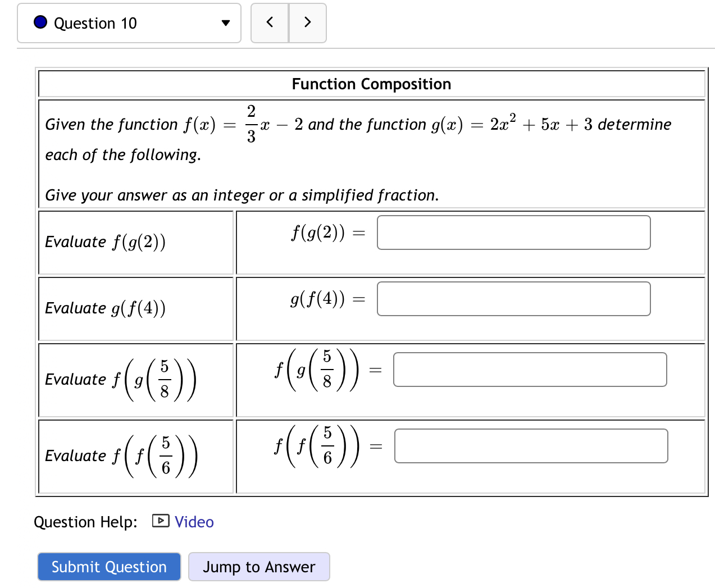Click the Question Help label

pyautogui.click(x=85, y=522)
